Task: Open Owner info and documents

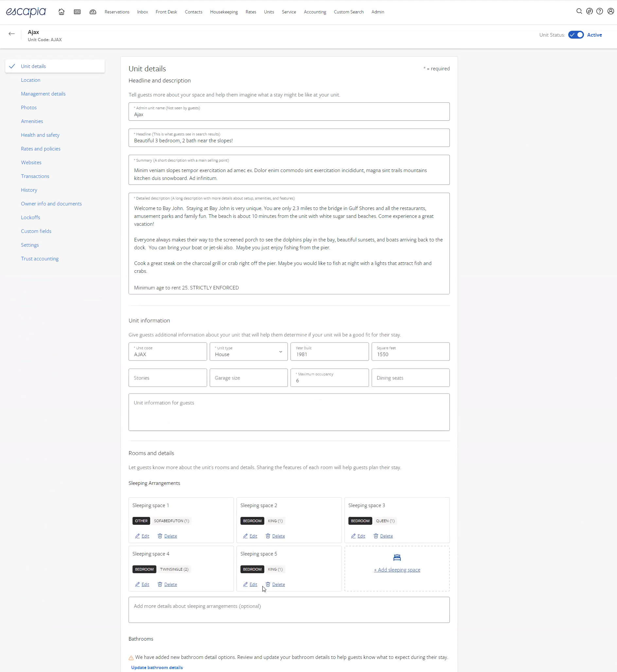Action: click(51, 203)
